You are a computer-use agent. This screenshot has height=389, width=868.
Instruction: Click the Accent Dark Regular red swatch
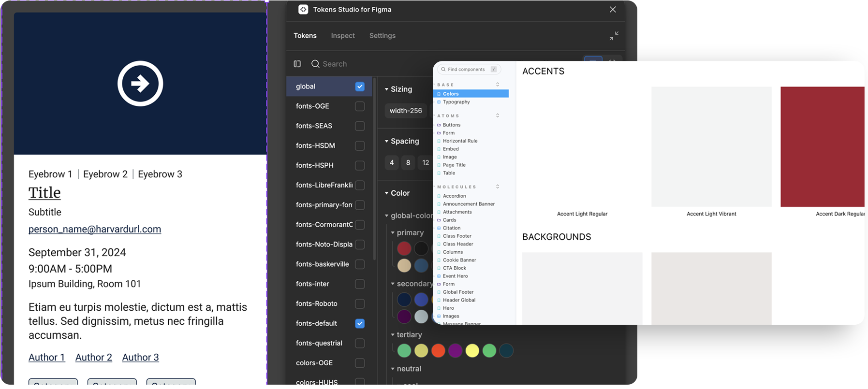[823, 147]
